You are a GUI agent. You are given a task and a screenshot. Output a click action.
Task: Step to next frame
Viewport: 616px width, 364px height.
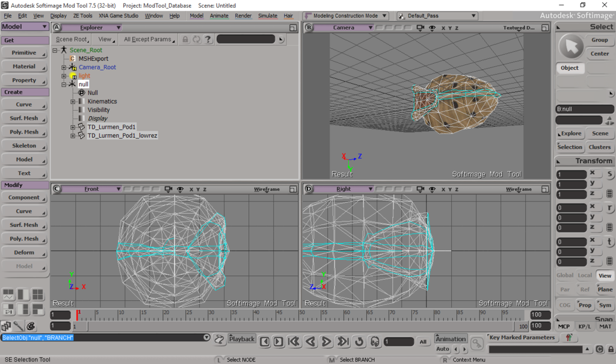point(278,342)
